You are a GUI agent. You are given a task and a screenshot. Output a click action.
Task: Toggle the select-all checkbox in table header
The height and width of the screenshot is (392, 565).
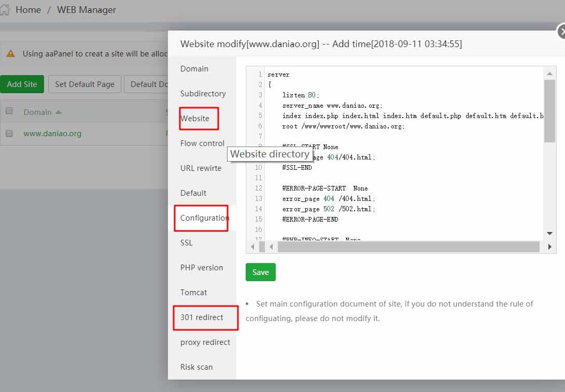9,111
